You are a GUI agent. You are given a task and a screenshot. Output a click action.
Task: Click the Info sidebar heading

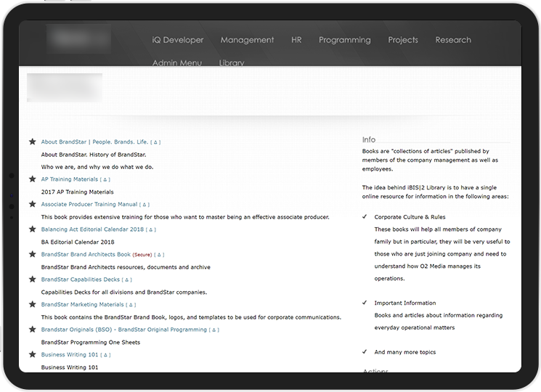(369, 139)
